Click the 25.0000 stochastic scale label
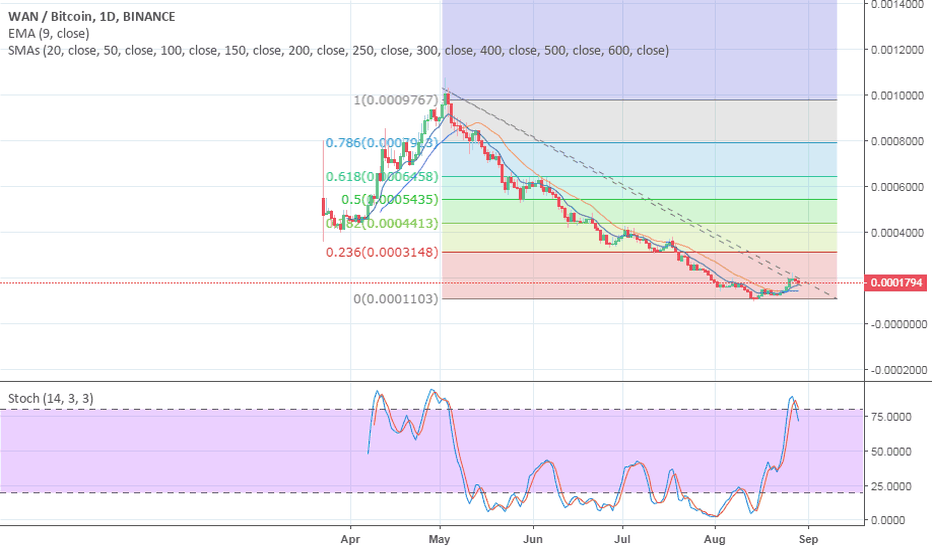This screenshot has height=550, width=932. pyautogui.click(x=891, y=486)
